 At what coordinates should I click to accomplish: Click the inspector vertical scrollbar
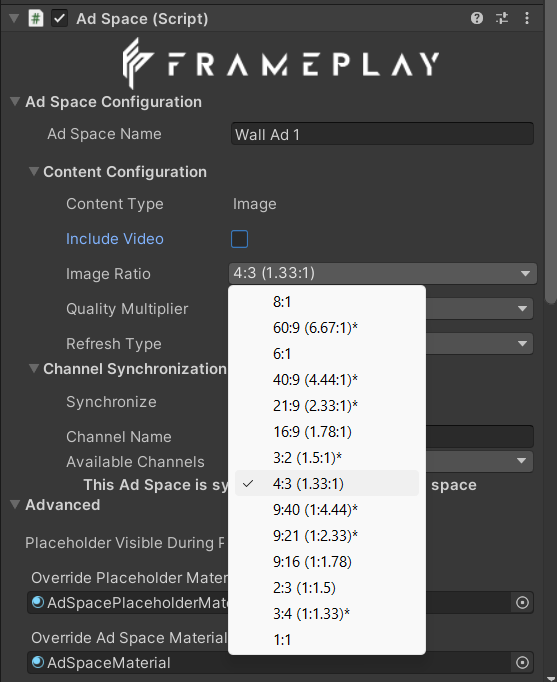tap(551, 152)
